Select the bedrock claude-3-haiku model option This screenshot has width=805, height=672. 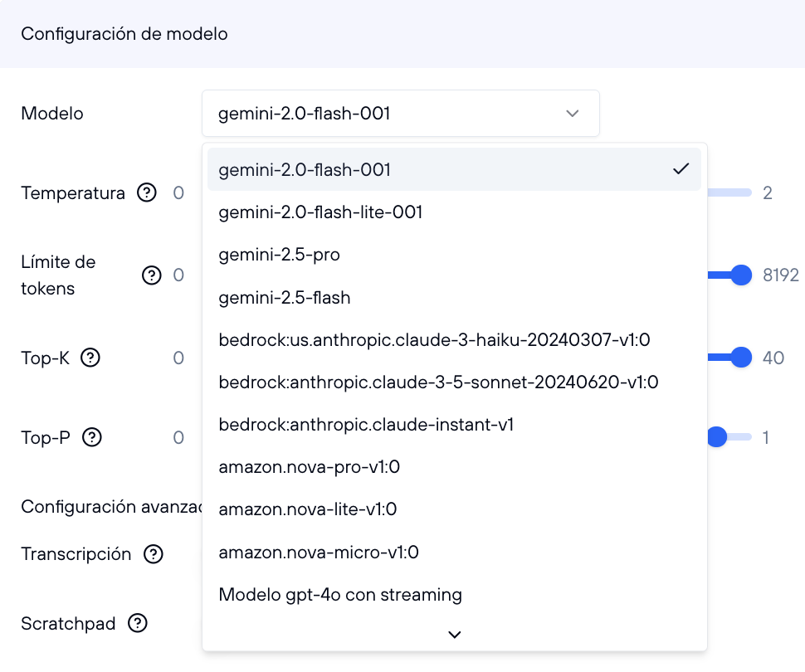point(433,339)
